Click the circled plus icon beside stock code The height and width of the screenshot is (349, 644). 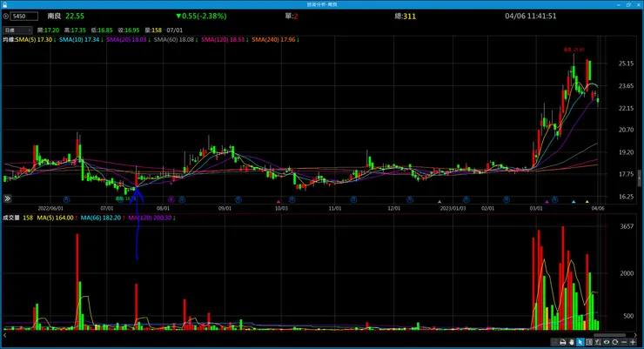point(6,17)
